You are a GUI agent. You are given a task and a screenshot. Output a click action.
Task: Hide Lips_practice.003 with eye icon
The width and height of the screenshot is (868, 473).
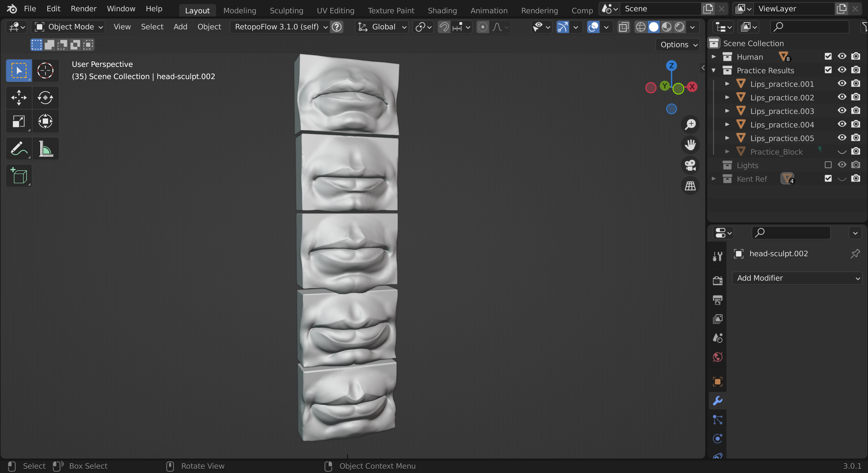(842, 111)
